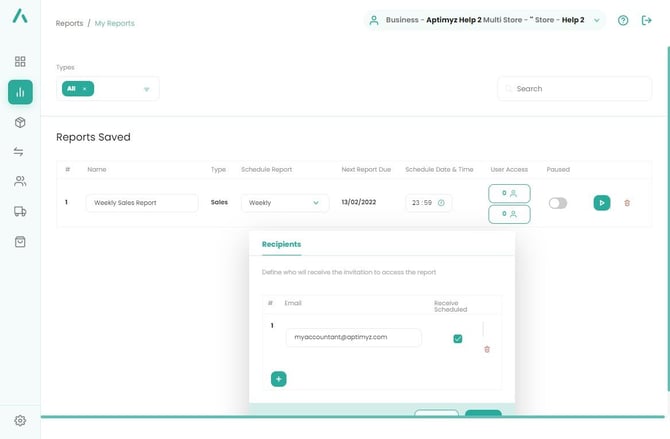Click the delivery truck sidebar icon
This screenshot has width=670, height=439.
tap(20, 212)
